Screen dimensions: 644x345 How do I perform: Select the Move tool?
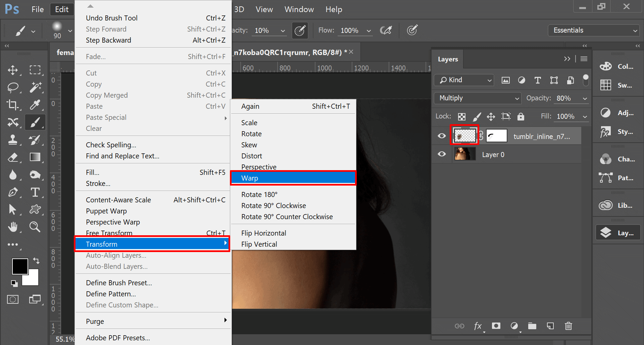click(x=13, y=70)
